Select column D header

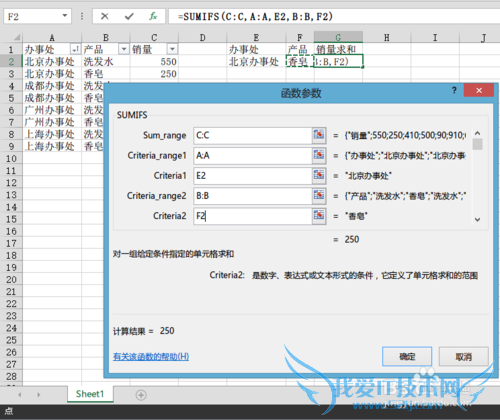tap(202, 37)
